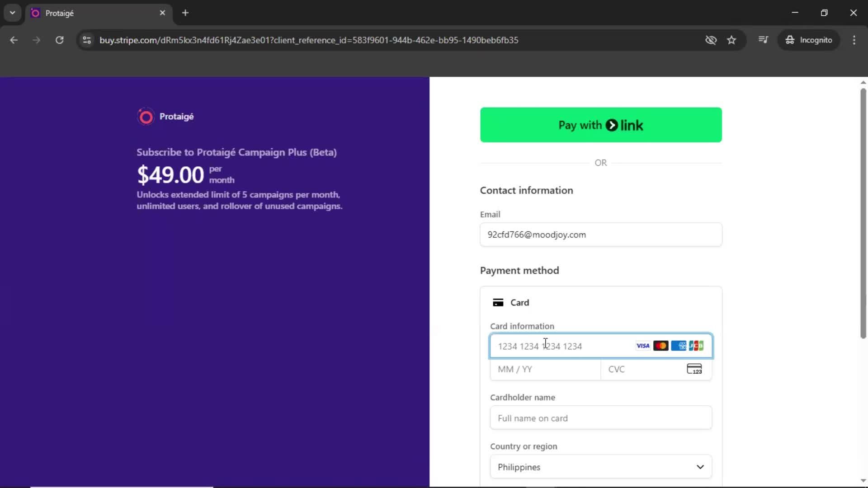868x488 pixels.
Task: Click the Visa card brand icon
Action: [x=642, y=346]
